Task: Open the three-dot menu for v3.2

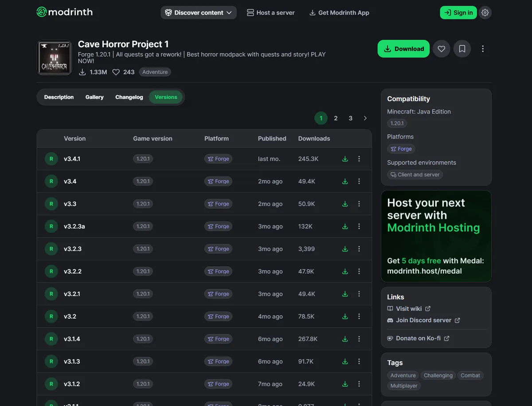Action: pos(359,316)
